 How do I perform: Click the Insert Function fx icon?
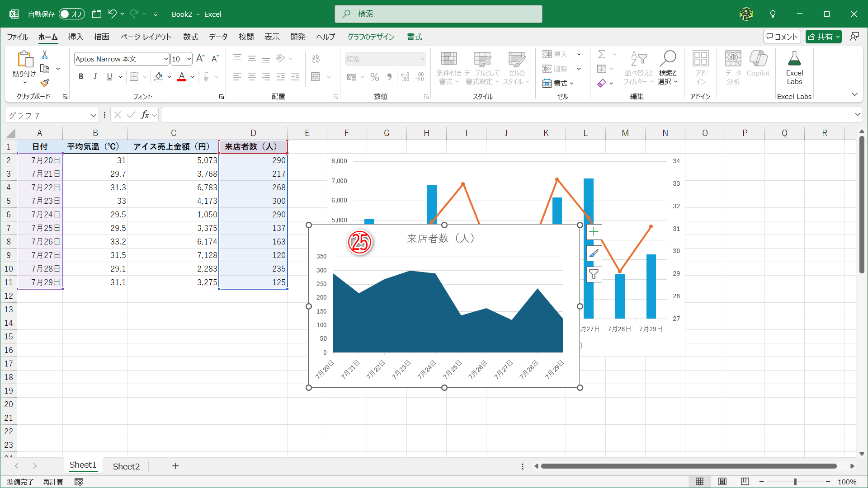point(145,115)
